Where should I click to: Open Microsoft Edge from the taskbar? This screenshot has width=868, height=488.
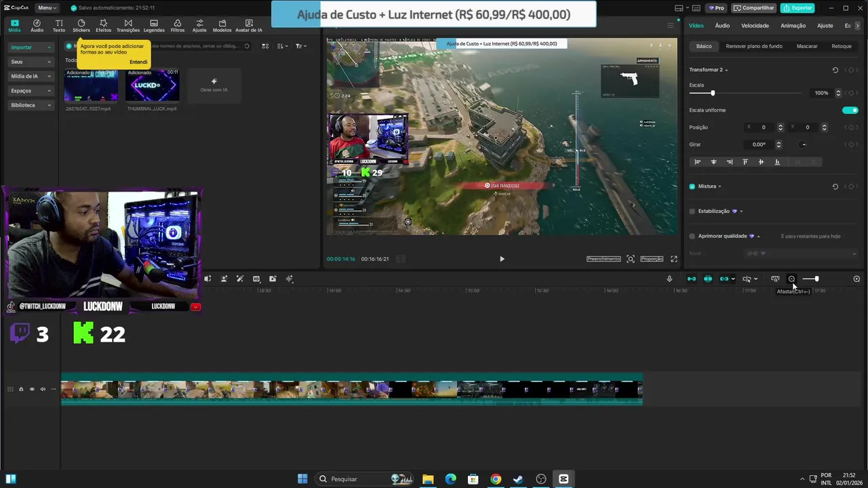[x=451, y=479]
